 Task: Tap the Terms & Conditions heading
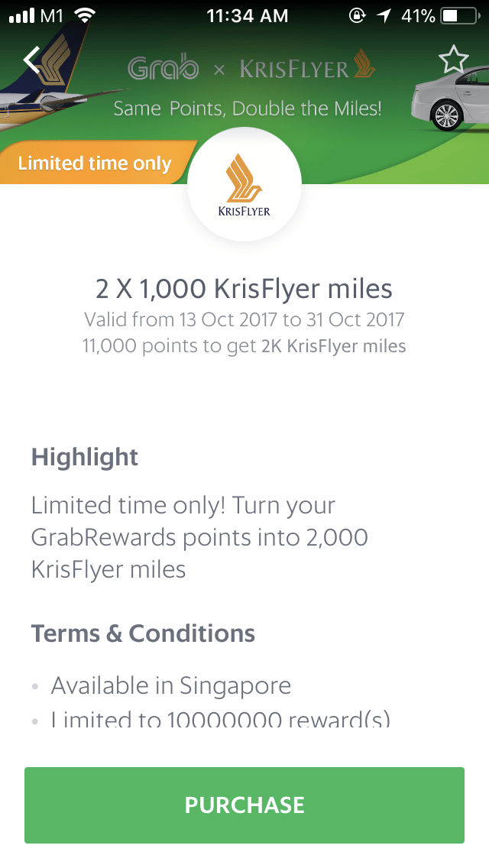tap(143, 633)
